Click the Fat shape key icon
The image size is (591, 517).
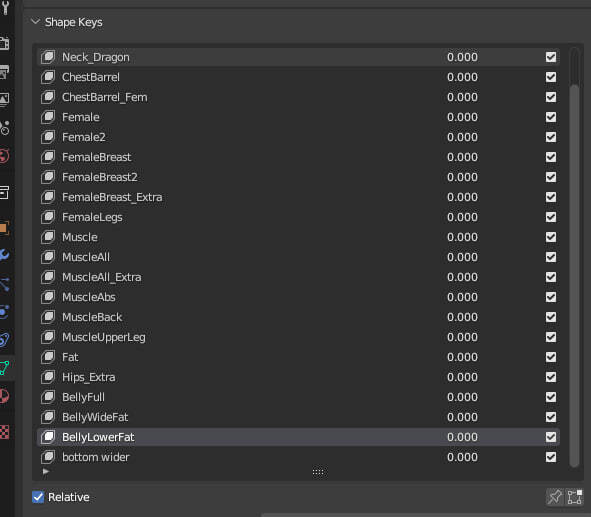[x=48, y=357]
